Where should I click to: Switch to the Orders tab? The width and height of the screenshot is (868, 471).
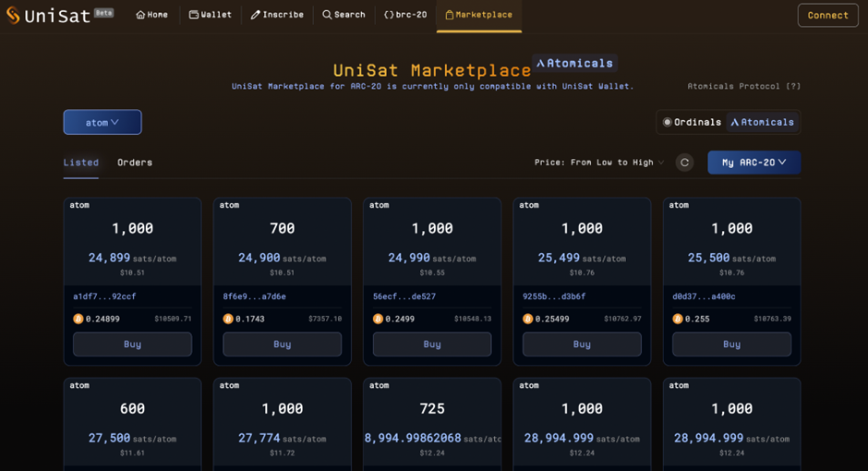click(x=135, y=163)
